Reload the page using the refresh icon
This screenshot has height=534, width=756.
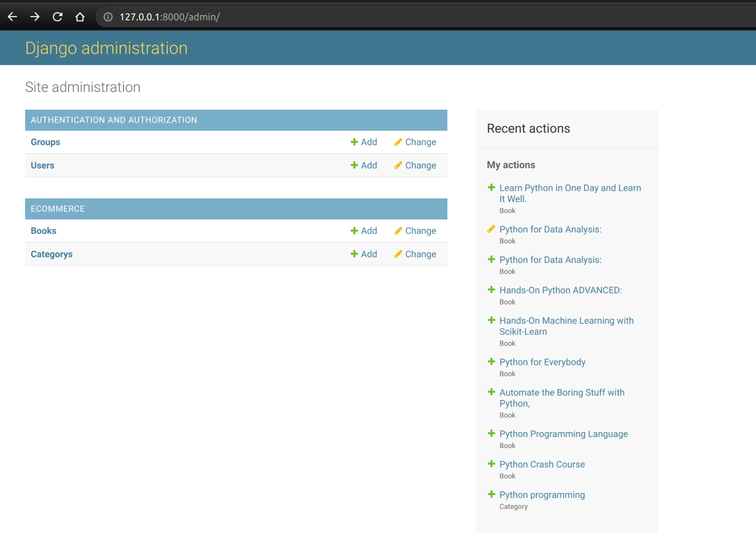[57, 17]
